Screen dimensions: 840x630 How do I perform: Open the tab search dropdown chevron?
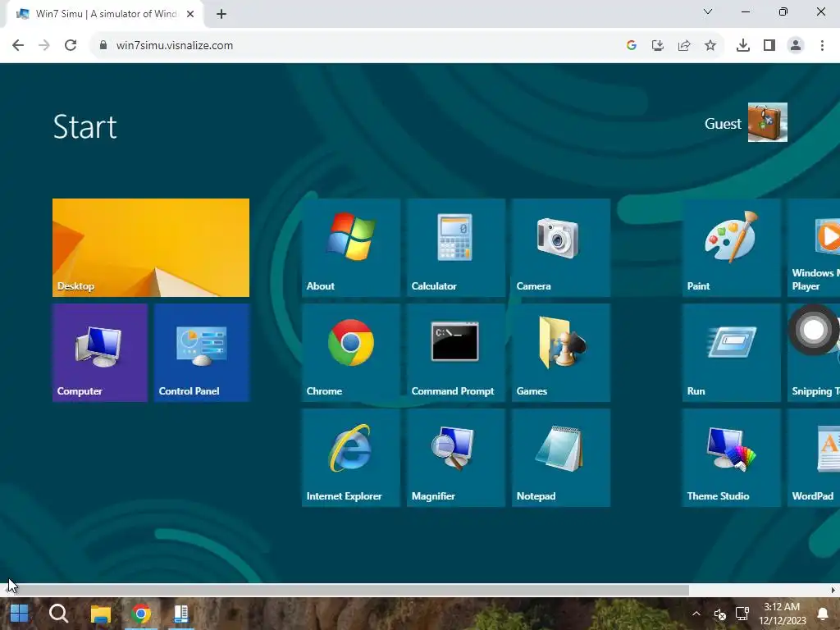point(708,11)
